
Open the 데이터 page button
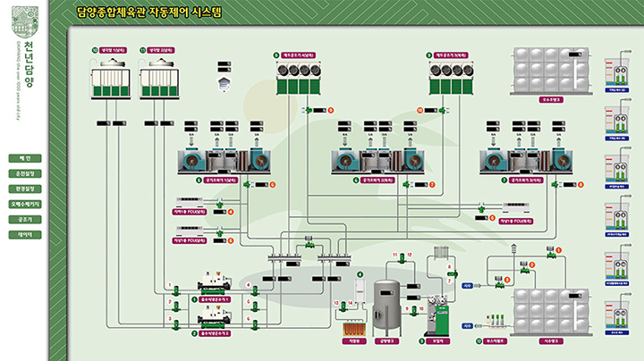pyautogui.click(x=25, y=234)
